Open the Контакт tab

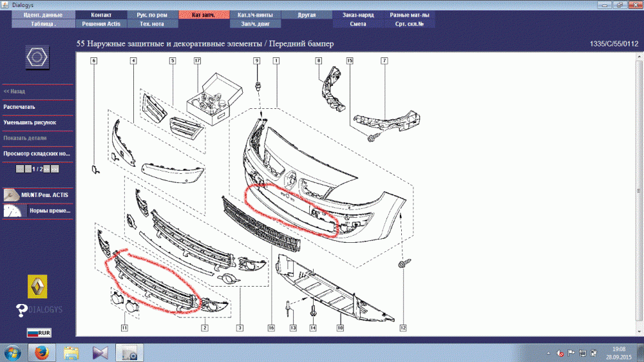pos(101,15)
